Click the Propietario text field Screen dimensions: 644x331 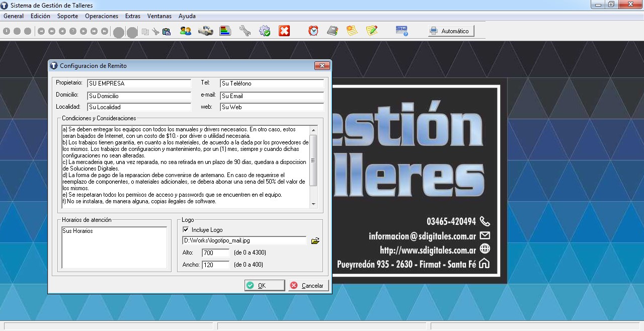[x=139, y=84]
